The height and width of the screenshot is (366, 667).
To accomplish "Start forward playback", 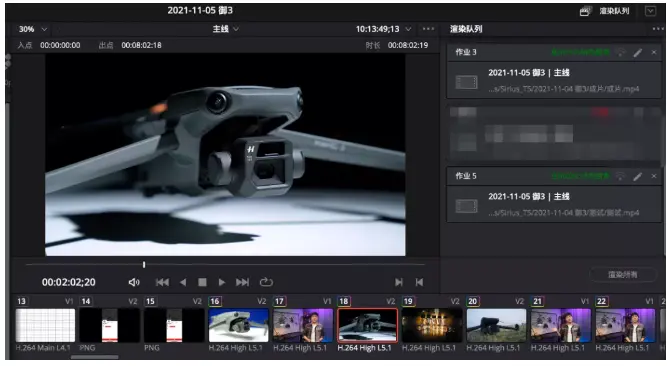I will point(222,282).
